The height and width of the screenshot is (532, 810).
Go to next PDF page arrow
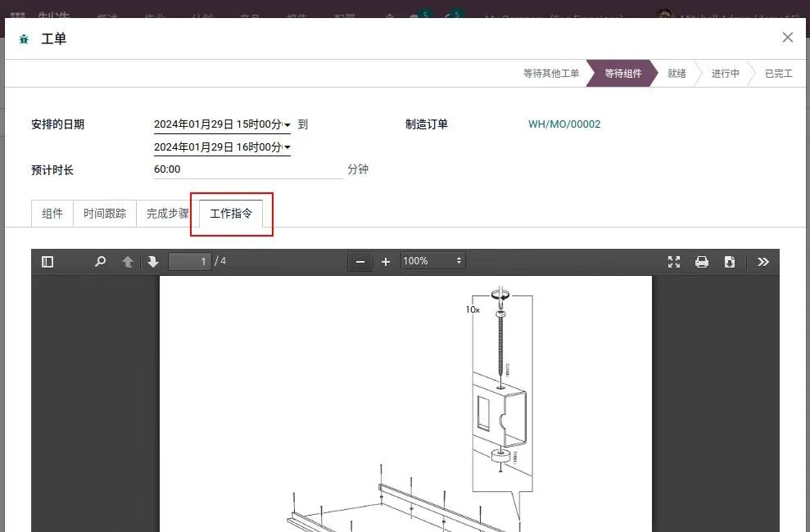coord(153,262)
